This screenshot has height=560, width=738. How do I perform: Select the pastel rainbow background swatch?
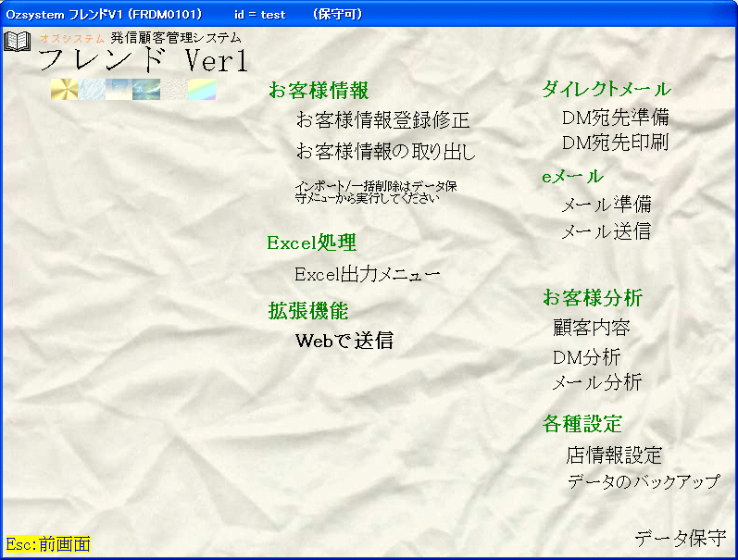click(202, 89)
